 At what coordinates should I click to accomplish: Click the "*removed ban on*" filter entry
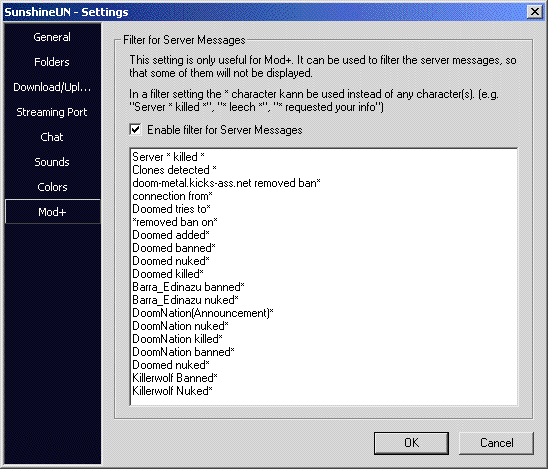click(x=175, y=222)
